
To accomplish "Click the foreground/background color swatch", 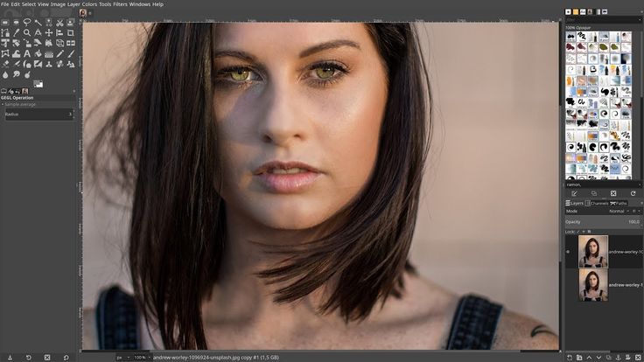I will [x=38, y=84].
